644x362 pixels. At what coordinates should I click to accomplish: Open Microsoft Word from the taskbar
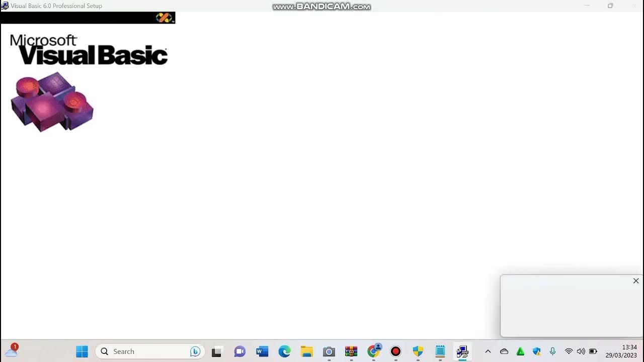point(262,351)
